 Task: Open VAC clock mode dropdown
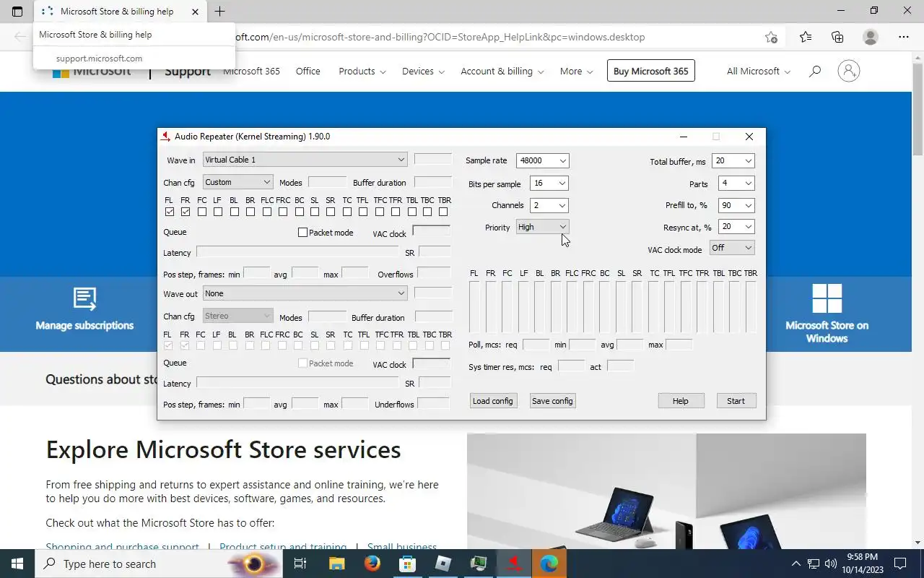(732, 248)
